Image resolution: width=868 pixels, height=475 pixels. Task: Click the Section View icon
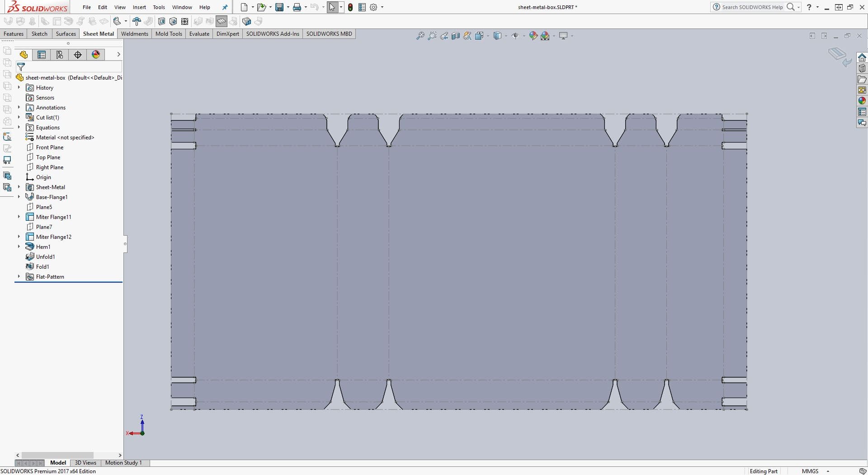456,36
